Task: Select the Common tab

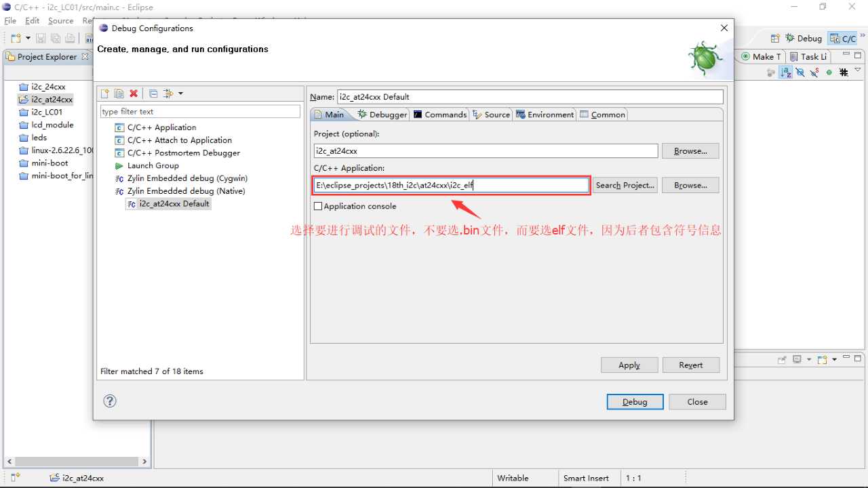Action: pos(602,115)
